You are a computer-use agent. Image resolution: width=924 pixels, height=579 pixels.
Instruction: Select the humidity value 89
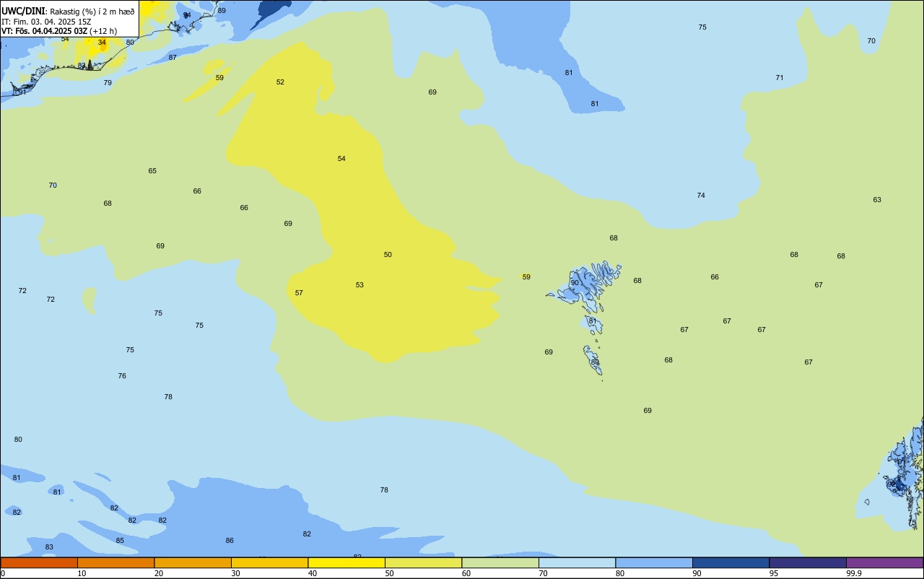[222, 11]
